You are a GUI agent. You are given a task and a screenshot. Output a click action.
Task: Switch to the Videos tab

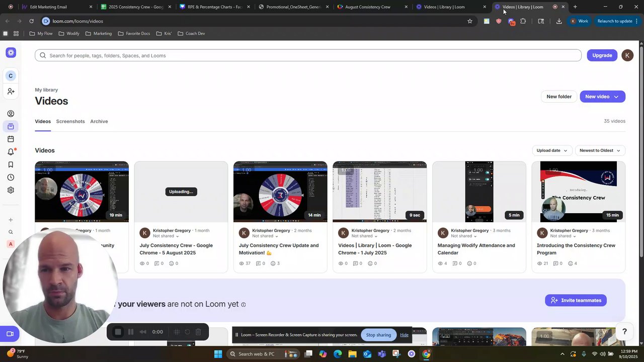(43, 121)
